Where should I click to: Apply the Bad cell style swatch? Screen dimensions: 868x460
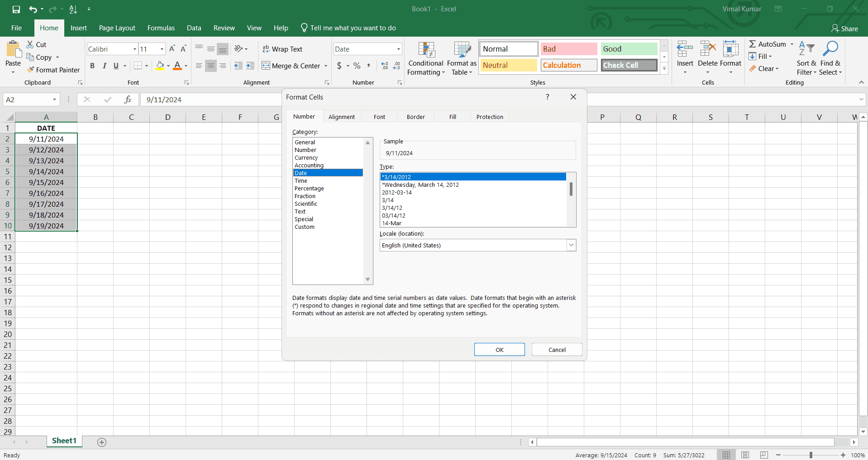click(x=568, y=49)
